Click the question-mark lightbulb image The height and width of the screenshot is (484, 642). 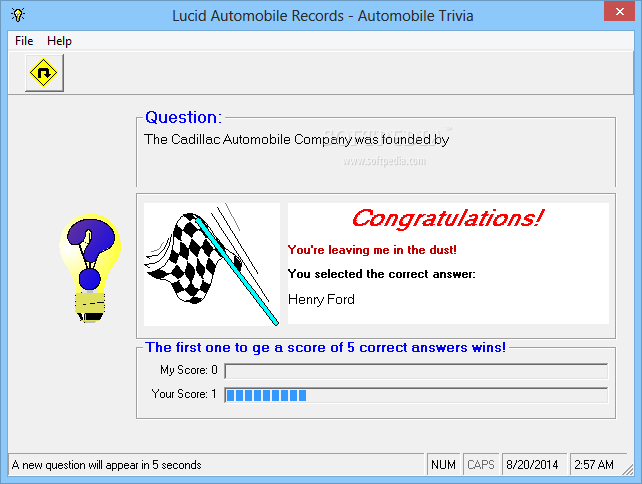[x=90, y=268]
